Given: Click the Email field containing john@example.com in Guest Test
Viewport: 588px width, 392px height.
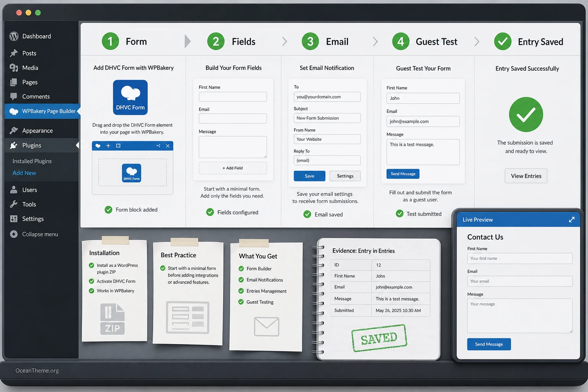Looking at the screenshot, I should (423, 121).
